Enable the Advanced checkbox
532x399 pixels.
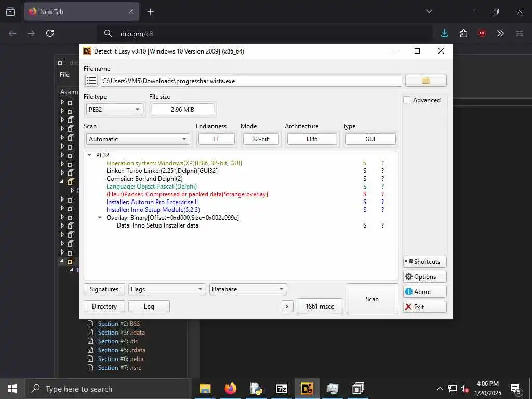click(407, 100)
